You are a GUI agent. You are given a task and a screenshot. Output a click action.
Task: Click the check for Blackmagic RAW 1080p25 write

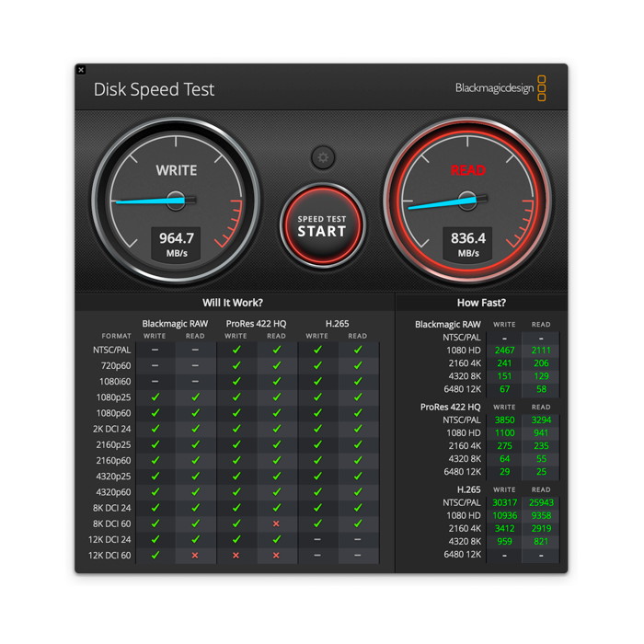tap(155, 397)
